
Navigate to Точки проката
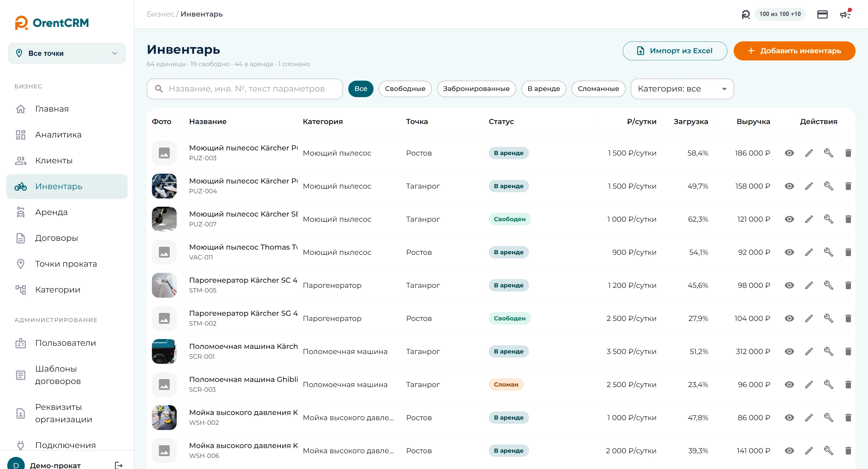click(67, 264)
